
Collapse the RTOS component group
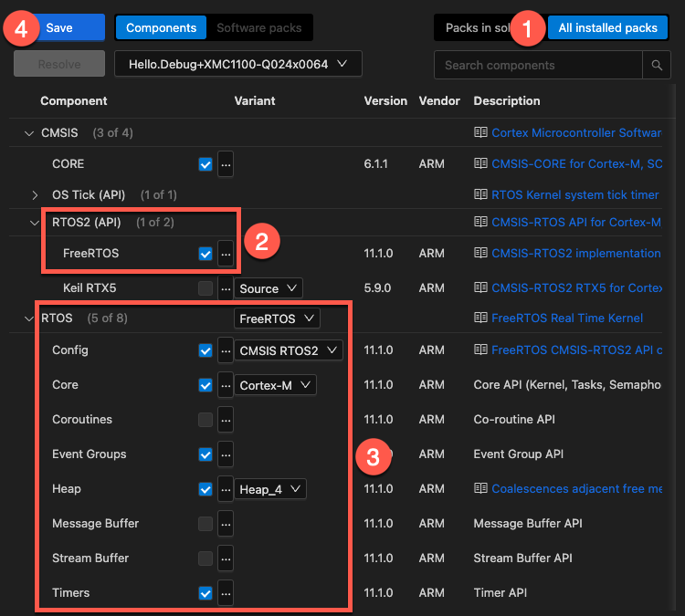click(x=28, y=318)
